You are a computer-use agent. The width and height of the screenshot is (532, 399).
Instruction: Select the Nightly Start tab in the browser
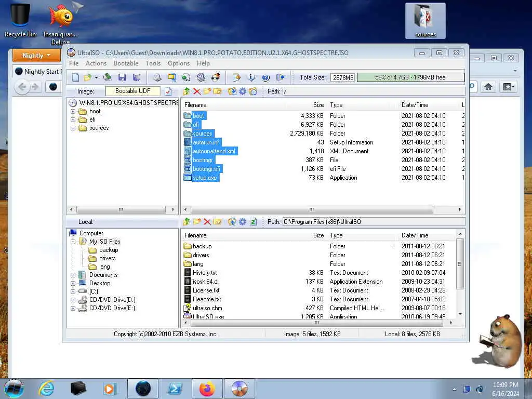38,72
